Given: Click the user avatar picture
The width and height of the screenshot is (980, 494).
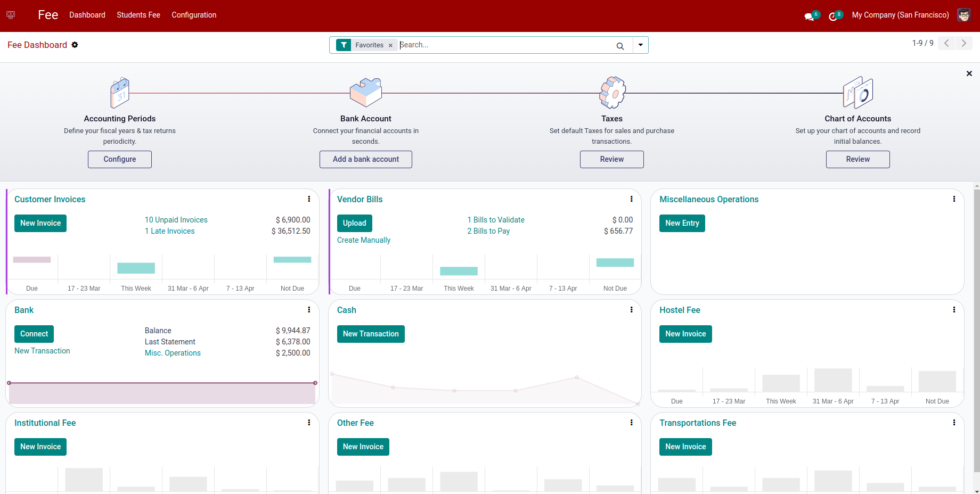Looking at the screenshot, I should (963, 15).
